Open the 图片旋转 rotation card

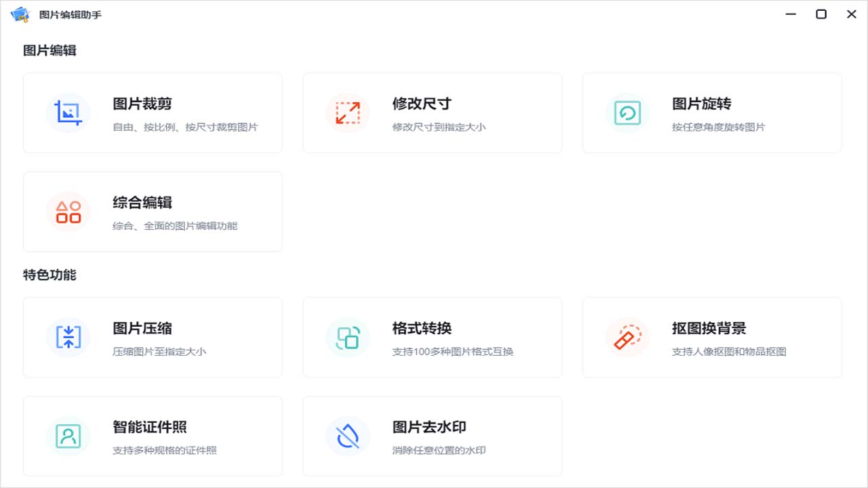click(x=712, y=113)
